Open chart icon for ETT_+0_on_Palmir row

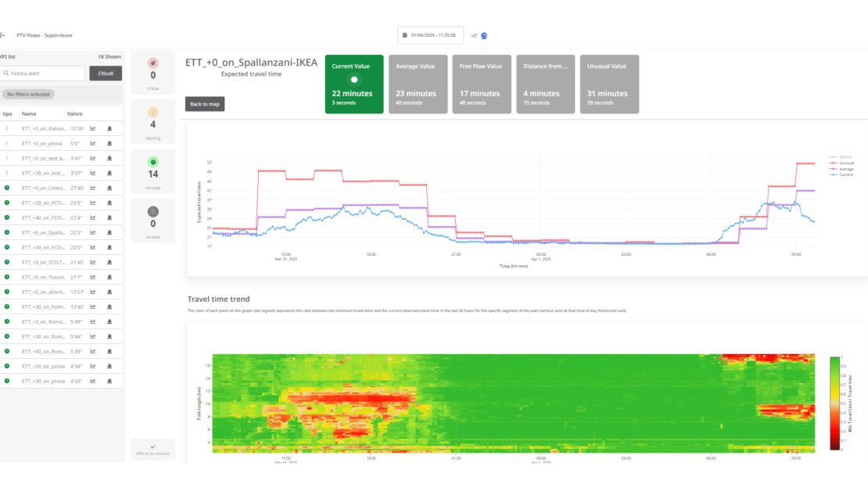(x=93, y=128)
